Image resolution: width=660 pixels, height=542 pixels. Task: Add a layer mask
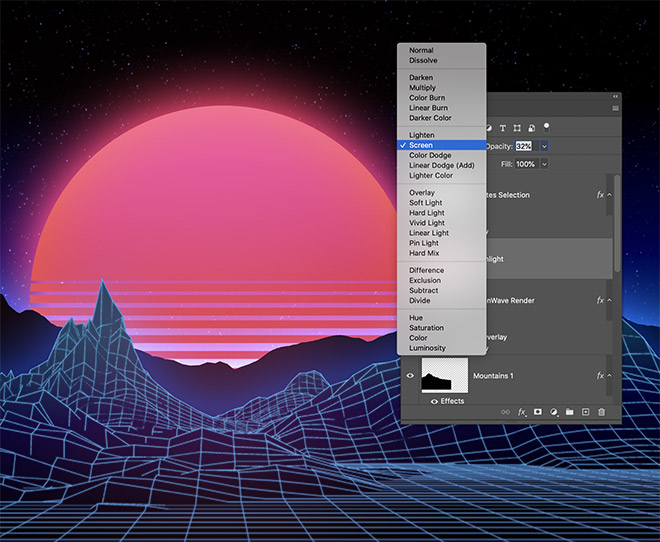[538, 412]
